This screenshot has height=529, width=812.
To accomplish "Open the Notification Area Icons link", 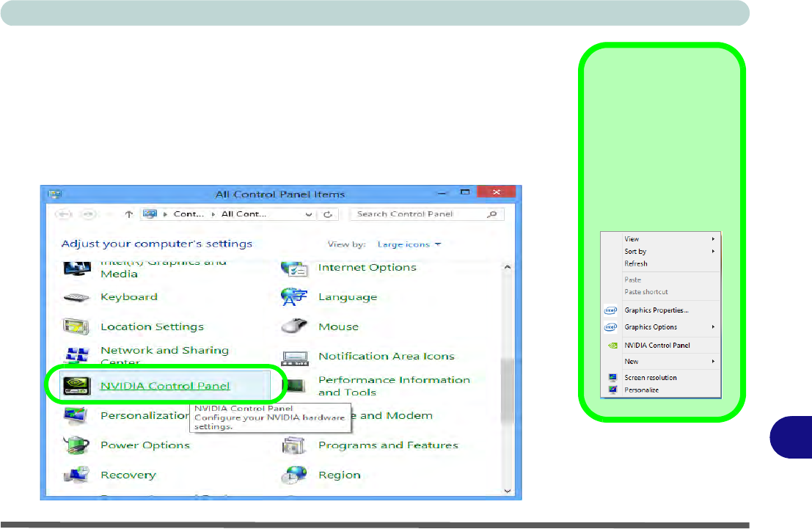I will pyautogui.click(x=387, y=356).
